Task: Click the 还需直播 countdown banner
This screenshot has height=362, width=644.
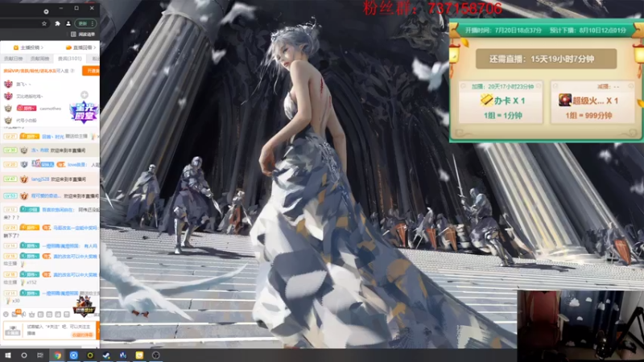Action: click(547, 59)
